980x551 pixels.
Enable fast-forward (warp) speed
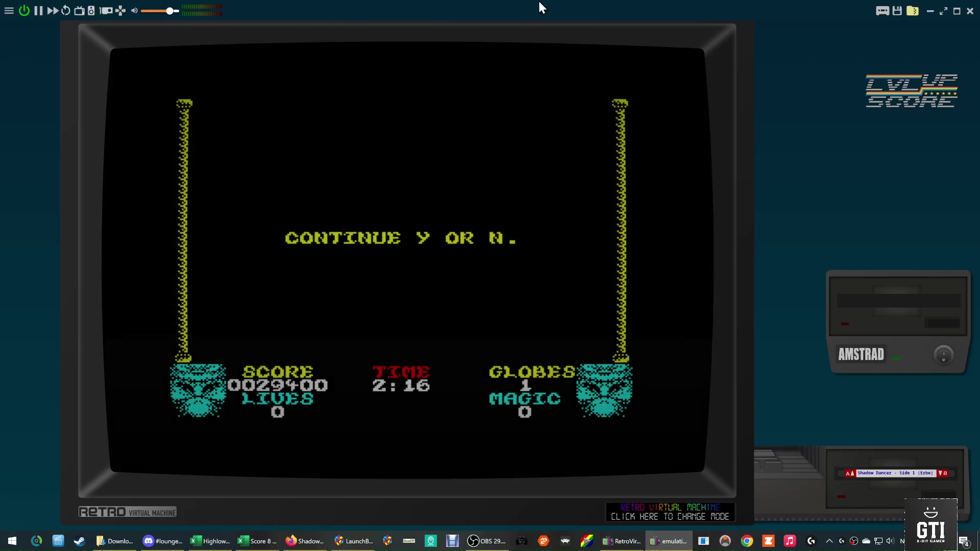pyautogui.click(x=53, y=11)
